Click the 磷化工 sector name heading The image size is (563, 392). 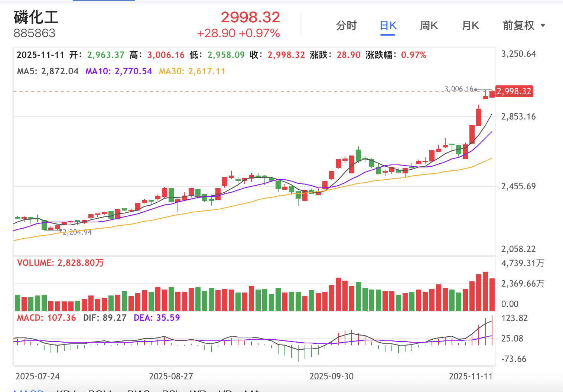point(36,17)
